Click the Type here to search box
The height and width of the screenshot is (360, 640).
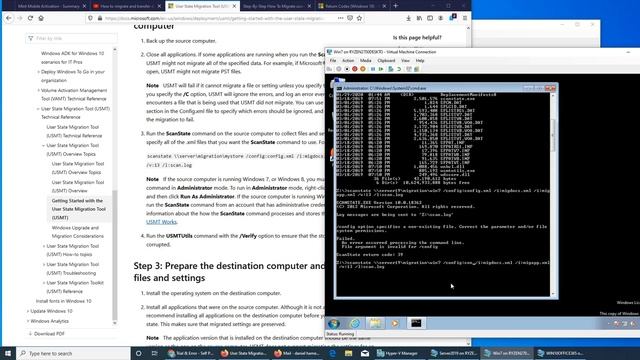pos(73,353)
